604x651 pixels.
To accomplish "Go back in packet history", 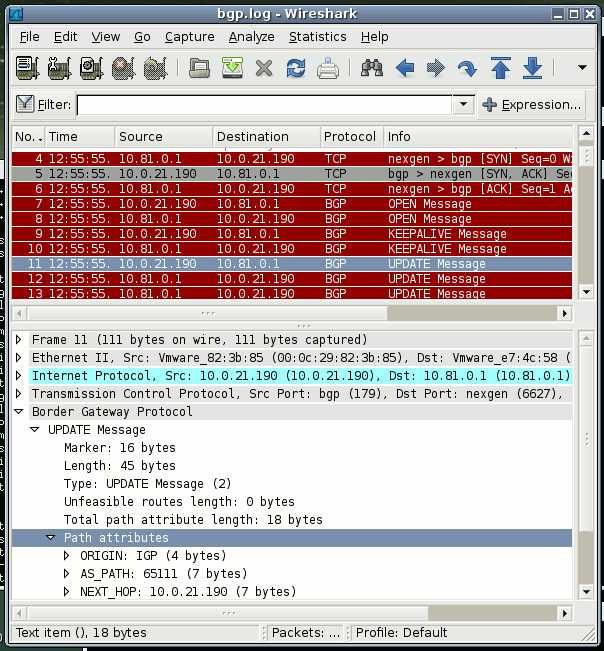I will click(405, 68).
